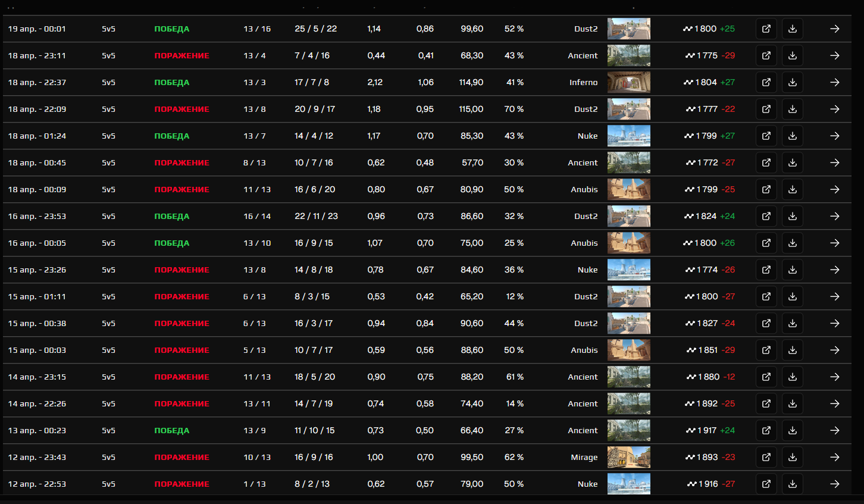Open details arrow for 12 апр. 22:53 match
This screenshot has width=864, height=504.
click(x=835, y=484)
